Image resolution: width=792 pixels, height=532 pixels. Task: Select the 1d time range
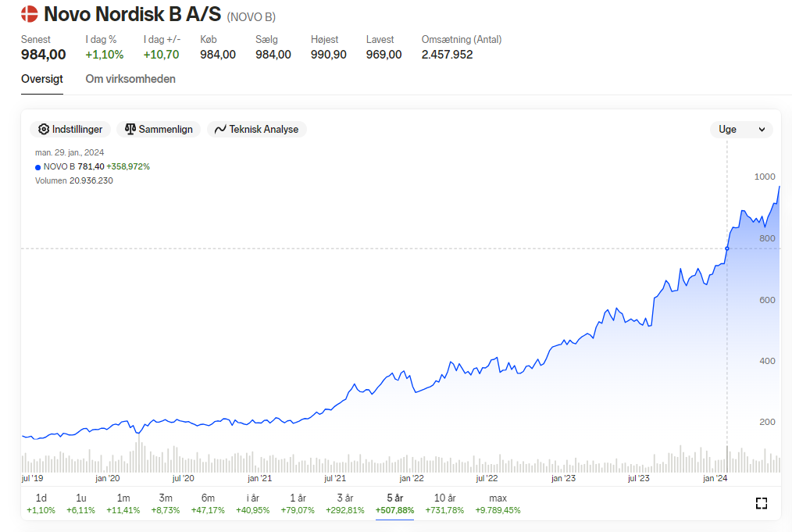[x=41, y=504]
